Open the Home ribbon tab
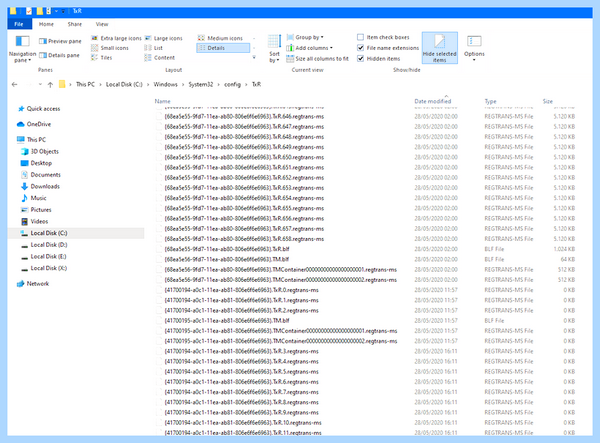Viewport: 600px width, 443px height. 46,24
